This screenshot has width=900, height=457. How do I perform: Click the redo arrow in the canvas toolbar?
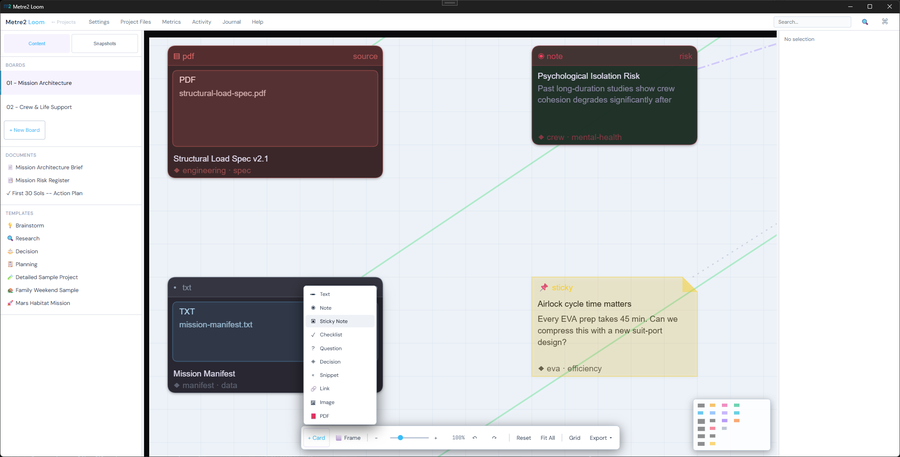point(494,438)
